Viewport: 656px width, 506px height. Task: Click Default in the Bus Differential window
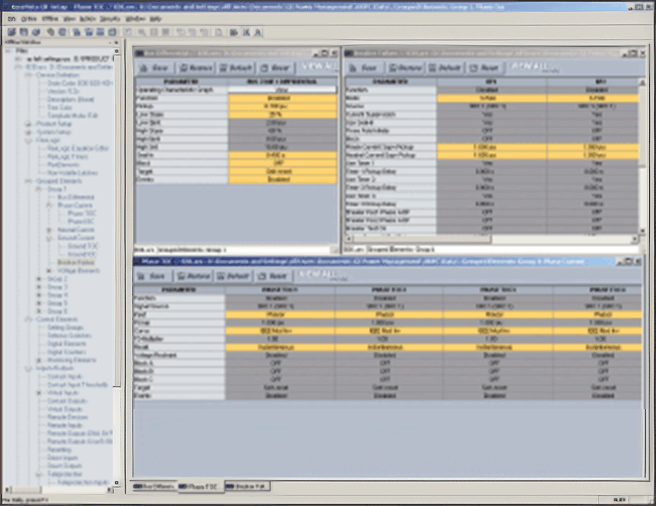[x=236, y=68]
